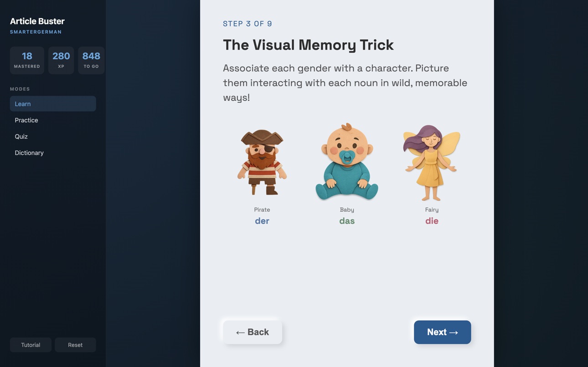This screenshot has height=367, width=588.
Task: Select the Learn mode
Action: click(x=53, y=104)
